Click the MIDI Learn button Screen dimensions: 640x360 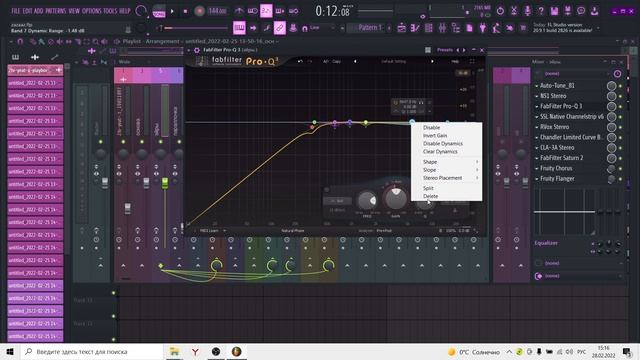pos(209,231)
